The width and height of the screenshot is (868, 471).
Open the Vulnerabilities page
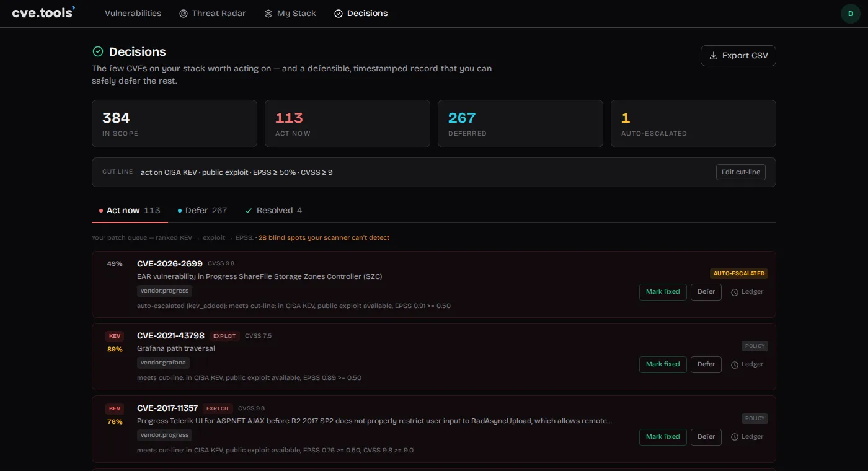[x=133, y=13]
